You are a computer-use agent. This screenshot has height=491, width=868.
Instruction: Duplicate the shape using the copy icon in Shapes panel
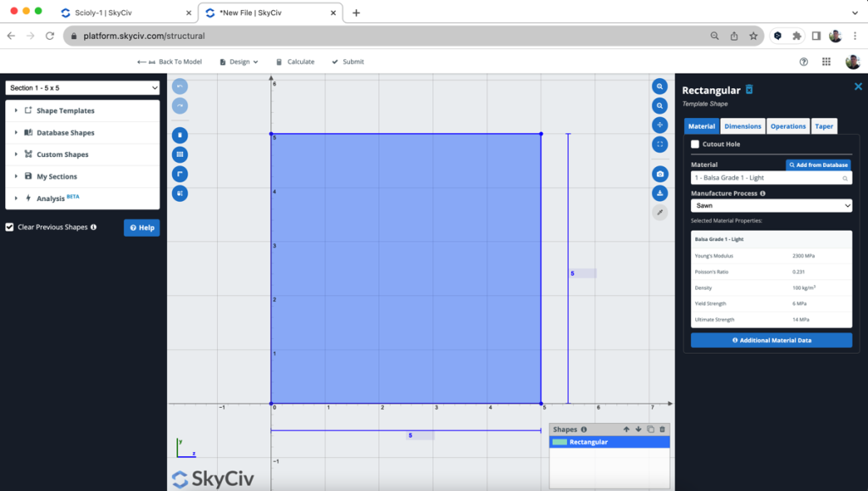point(651,430)
